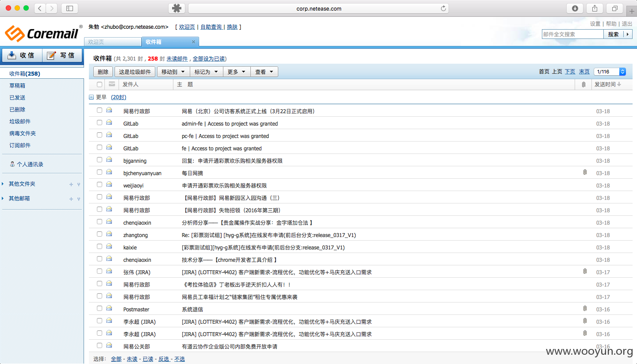Viewport: 637px width, 364px height.
Task: Open the page selector 1/116
Action: point(610,72)
